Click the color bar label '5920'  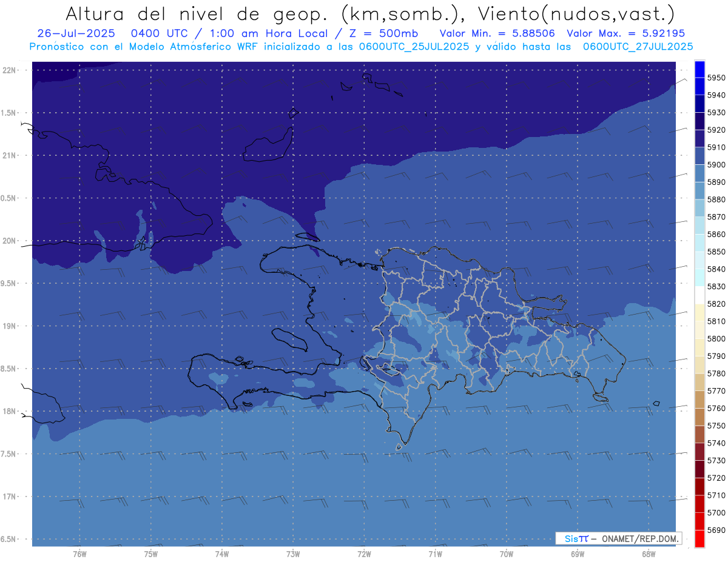pos(716,130)
